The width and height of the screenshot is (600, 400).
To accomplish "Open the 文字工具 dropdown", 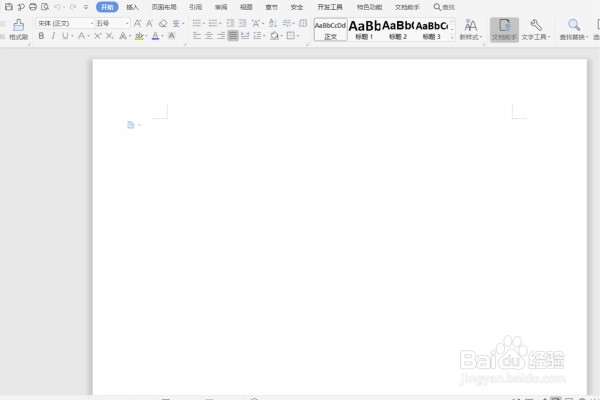I will tap(536, 29).
